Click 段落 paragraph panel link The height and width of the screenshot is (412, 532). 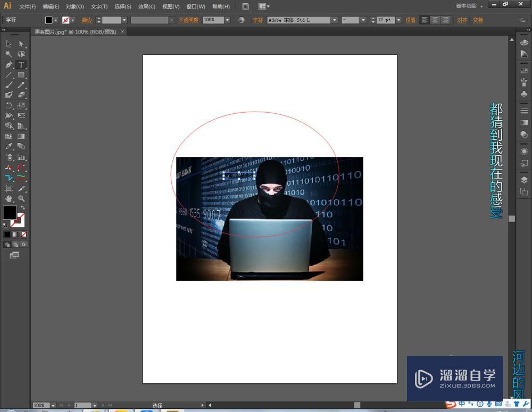pos(411,20)
